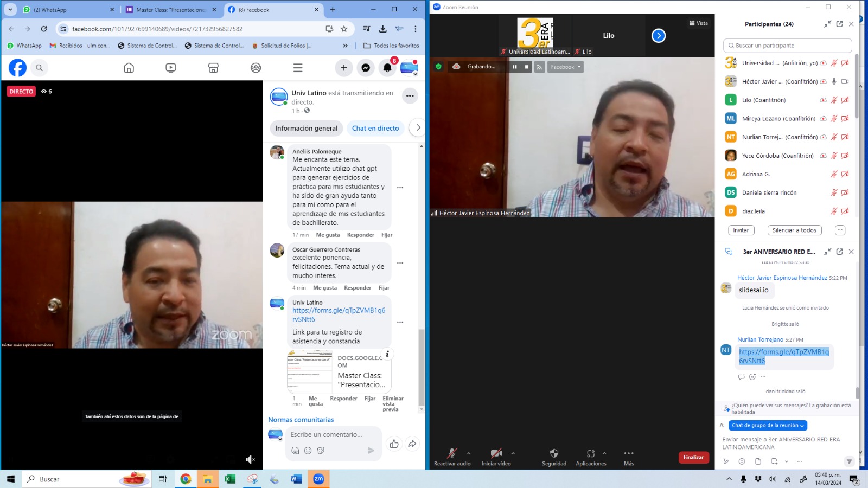Screen dimensions: 868x488
Task: Click the Facebook Marketplace icon
Action: pos(213,68)
